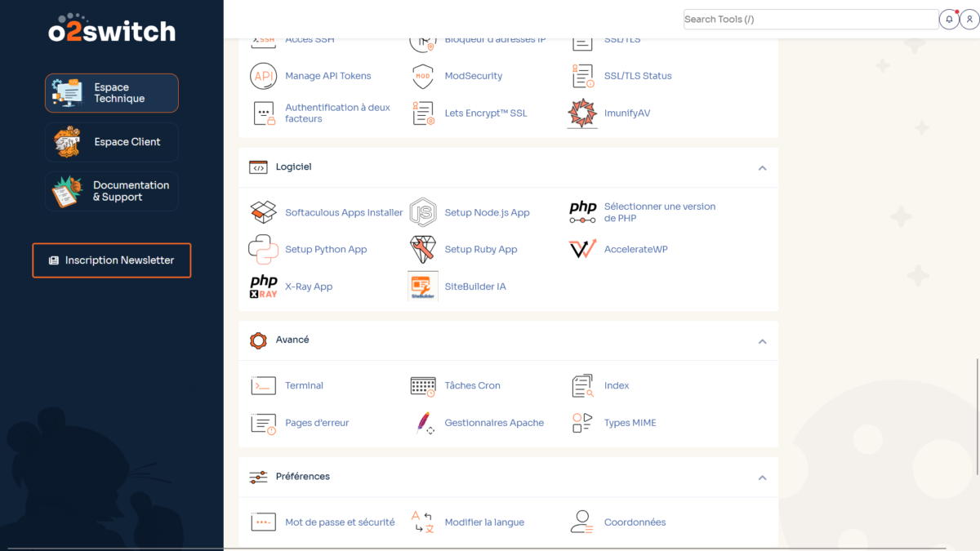Open the AccelerateWP icon
The image size is (980, 551).
pyautogui.click(x=582, y=250)
